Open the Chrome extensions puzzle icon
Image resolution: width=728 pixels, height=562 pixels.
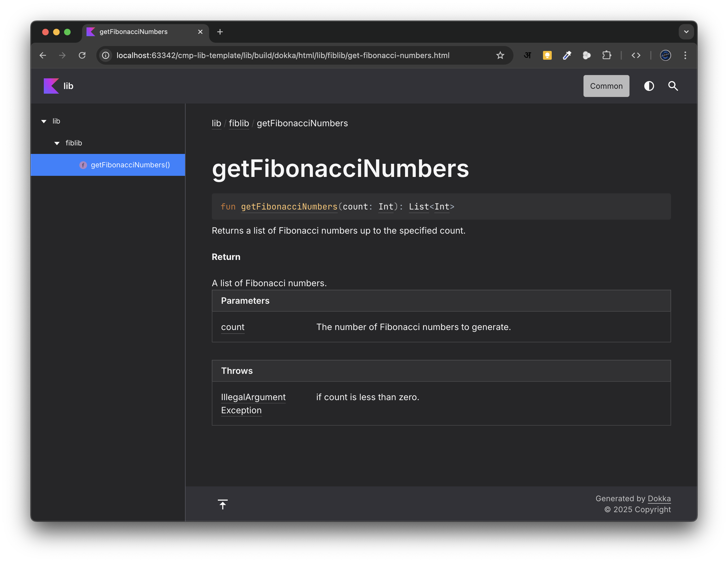pos(607,55)
